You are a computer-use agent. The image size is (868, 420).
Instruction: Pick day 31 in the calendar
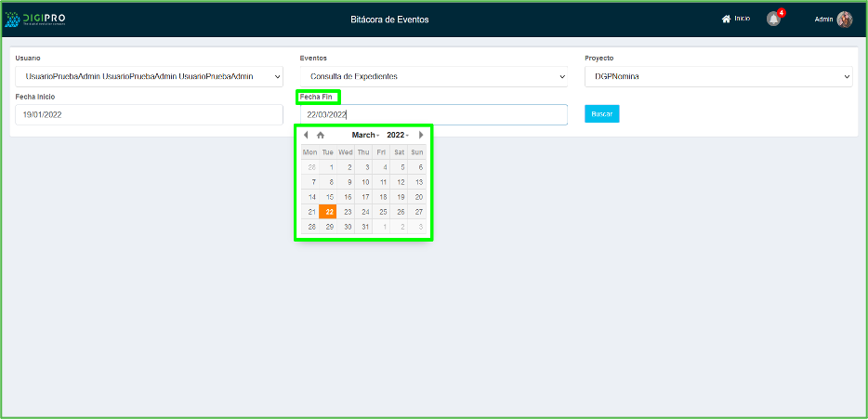pos(365,227)
